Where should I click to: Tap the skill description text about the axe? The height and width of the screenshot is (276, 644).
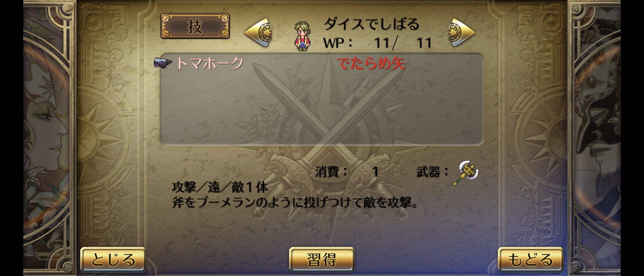295,203
